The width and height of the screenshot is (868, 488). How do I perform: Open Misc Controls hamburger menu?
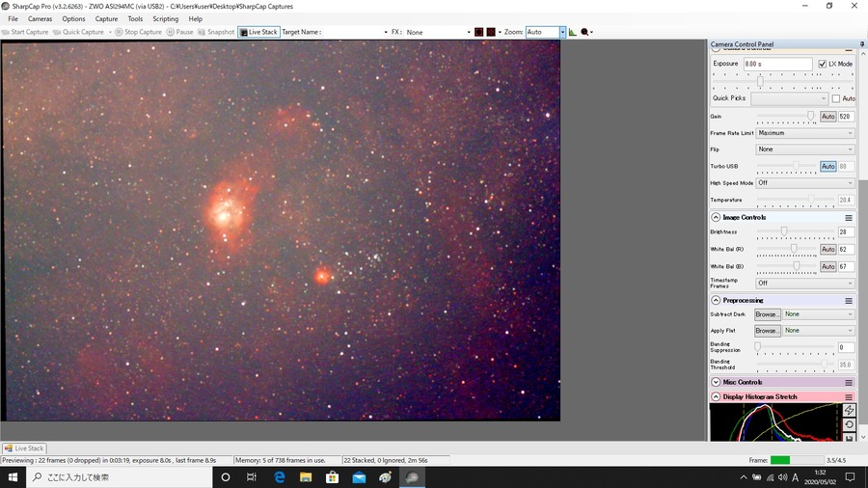coord(849,382)
